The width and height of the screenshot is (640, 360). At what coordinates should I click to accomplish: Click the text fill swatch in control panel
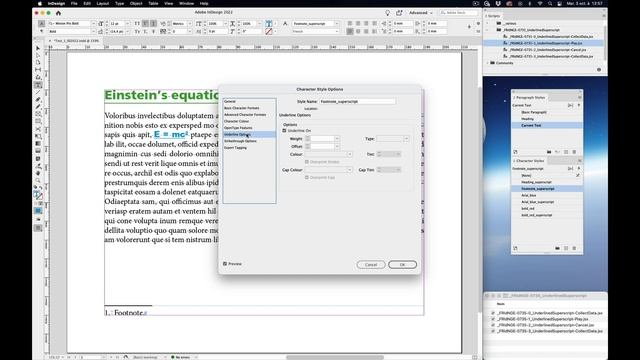[x=269, y=24]
